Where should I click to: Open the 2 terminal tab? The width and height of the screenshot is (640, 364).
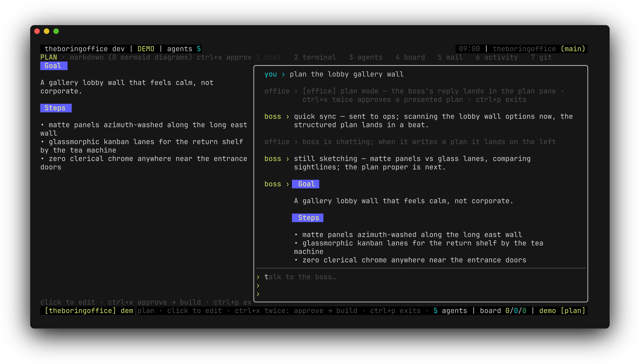[315, 57]
